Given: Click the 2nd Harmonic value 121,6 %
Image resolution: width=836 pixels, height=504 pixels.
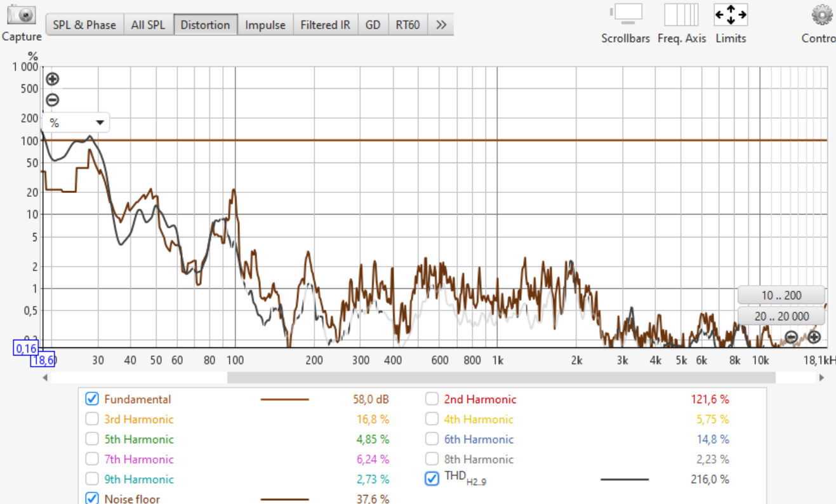Looking at the screenshot, I should (710, 399).
